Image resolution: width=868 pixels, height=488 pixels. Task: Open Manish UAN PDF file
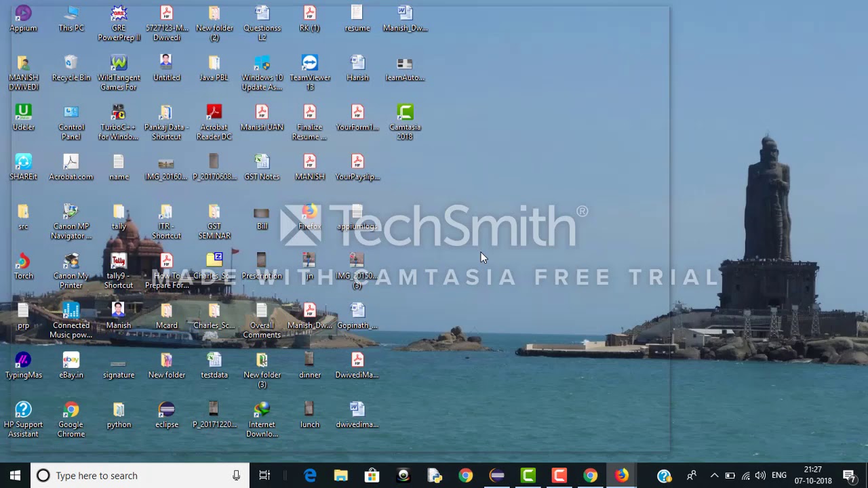[262, 118]
